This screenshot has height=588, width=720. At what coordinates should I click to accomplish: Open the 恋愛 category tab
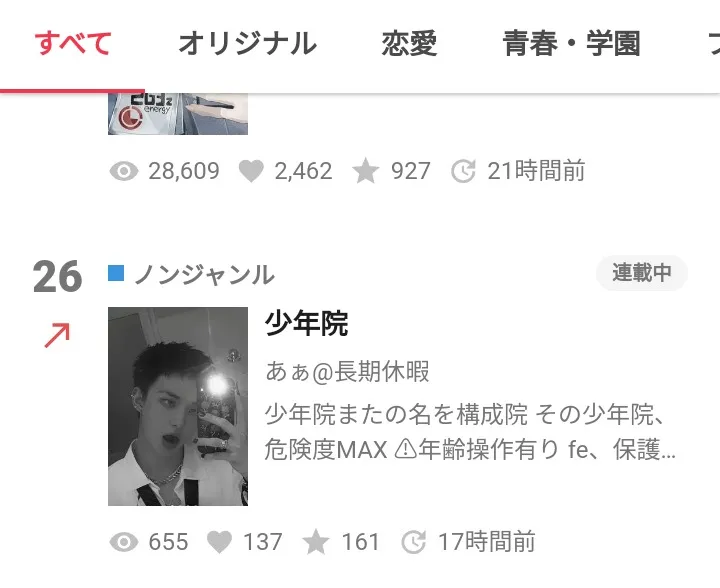tap(409, 44)
